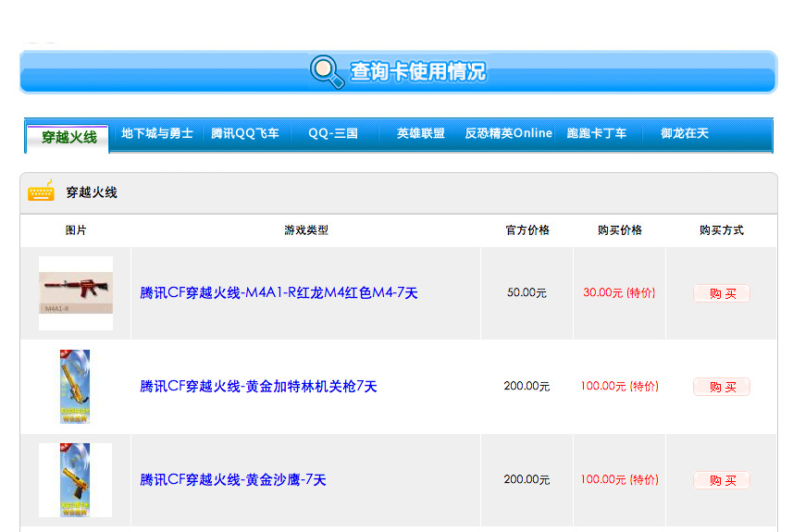Screen dimensions: 793x532
Task: Click the M4A1-R red rifle thumbnail
Action: (76, 292)
